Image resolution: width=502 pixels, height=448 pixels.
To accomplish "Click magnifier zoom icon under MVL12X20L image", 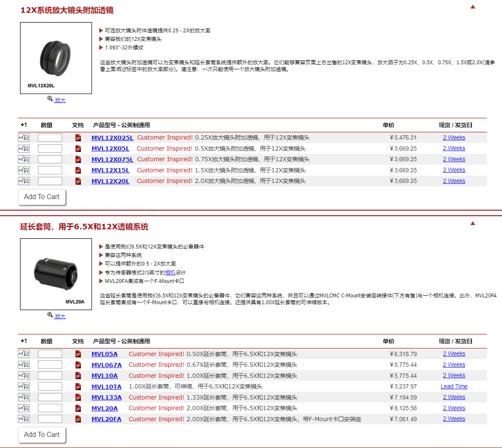I will (x=50, y=99).
